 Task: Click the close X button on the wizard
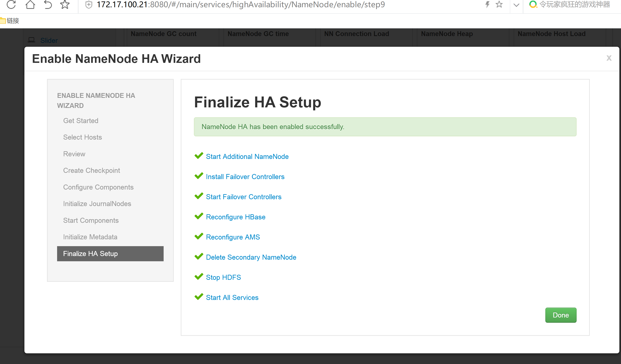pos(608,58)
